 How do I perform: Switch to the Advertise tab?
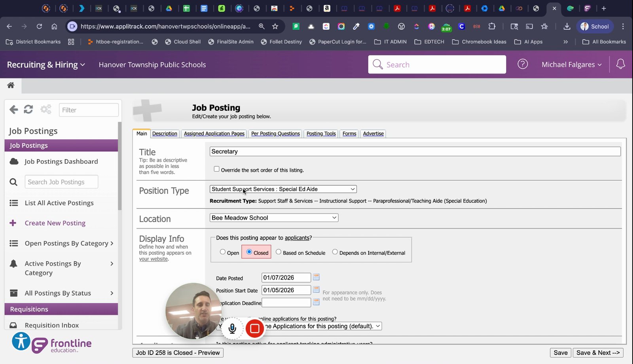(373, 134)
